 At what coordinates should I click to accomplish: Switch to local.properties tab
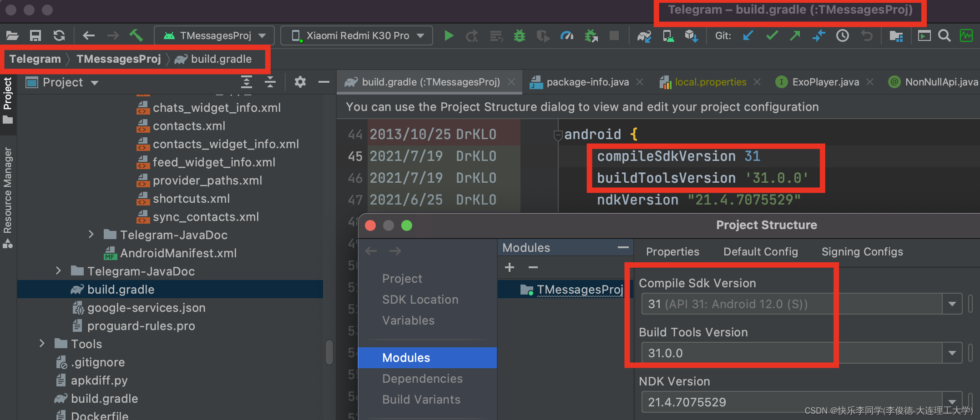[x=711, y=82]
